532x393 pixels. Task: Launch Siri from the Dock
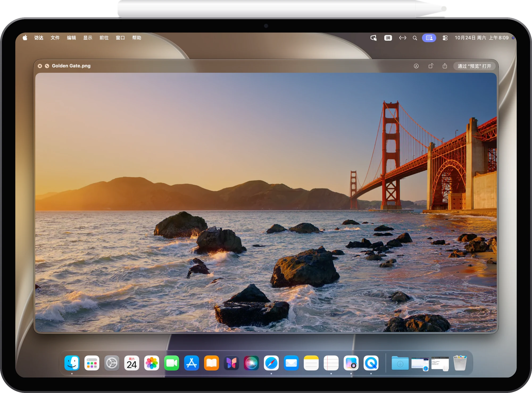coord(251,363)
